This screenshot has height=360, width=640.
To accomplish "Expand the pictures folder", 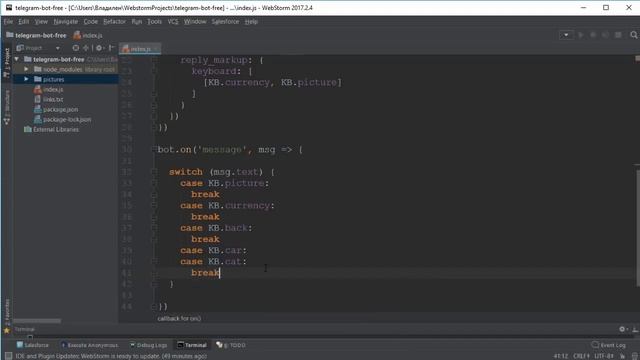I will pyautogui.click(x=26, y=79).
